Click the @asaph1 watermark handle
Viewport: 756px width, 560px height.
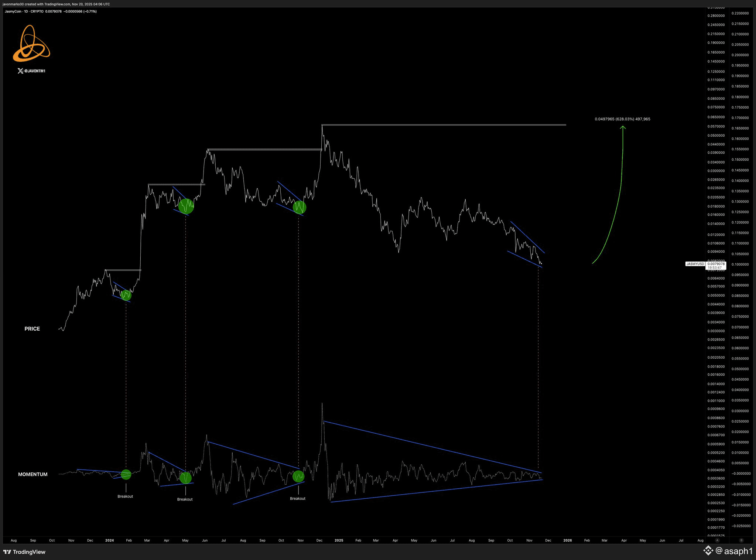point(733,551)
